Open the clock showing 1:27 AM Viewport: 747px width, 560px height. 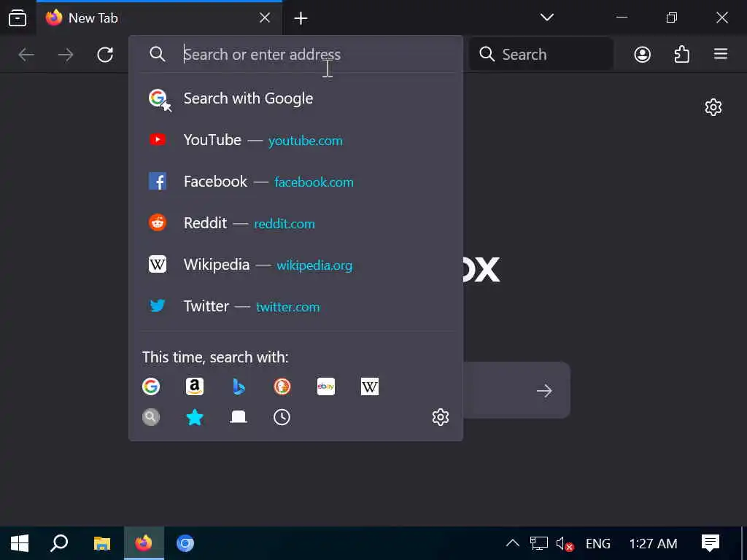[653, 543]
